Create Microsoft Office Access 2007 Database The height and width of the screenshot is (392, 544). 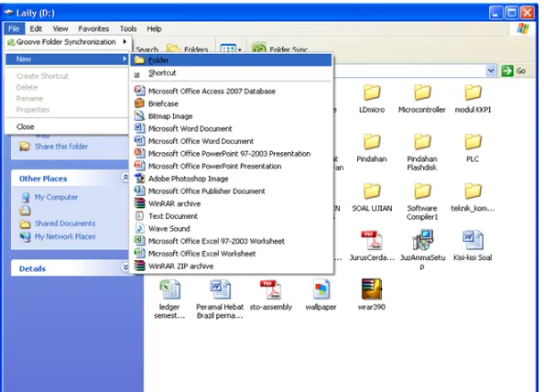pyautogui.click(x=231, y=92)
